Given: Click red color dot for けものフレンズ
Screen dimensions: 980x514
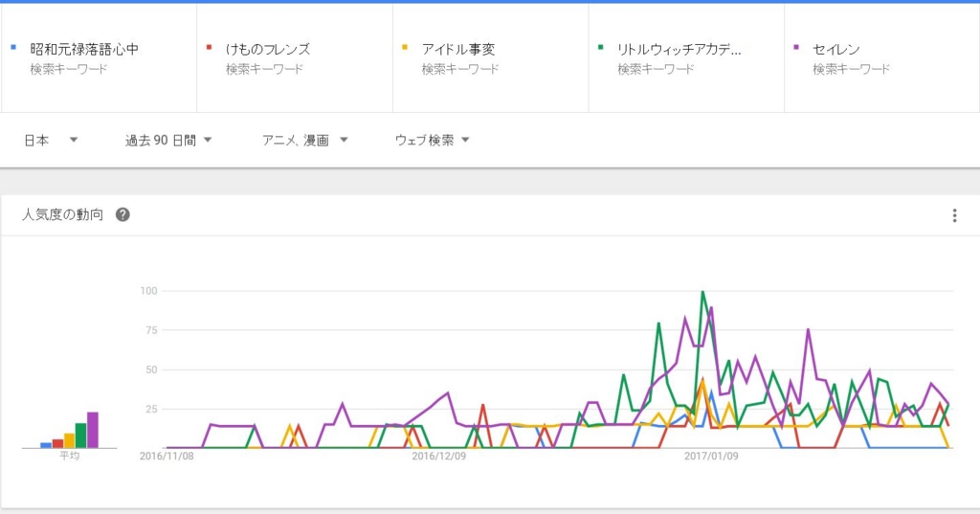Looking at the screenshot, I should pyautogui.click(x=210, y=47).
